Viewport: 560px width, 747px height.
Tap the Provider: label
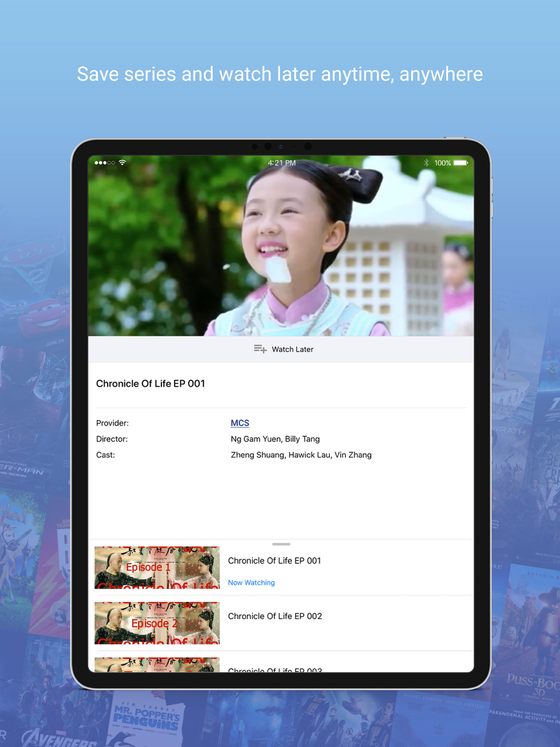(x=113, y=423)
